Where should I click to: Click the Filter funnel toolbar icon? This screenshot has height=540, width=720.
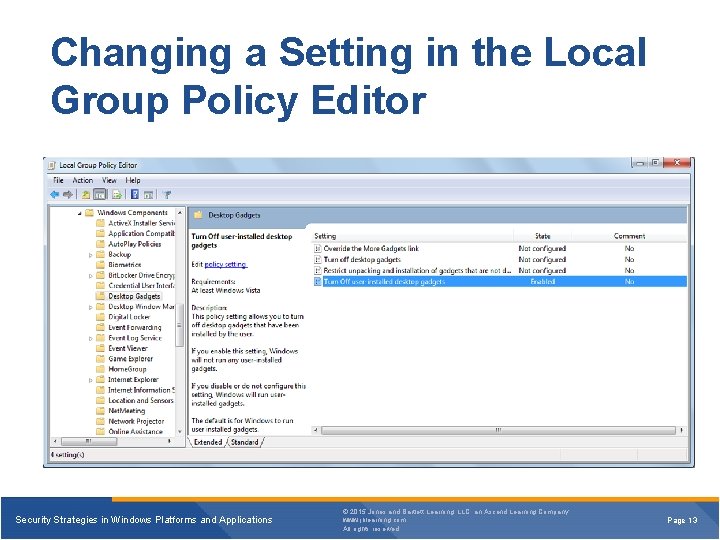tap(167, 195)
